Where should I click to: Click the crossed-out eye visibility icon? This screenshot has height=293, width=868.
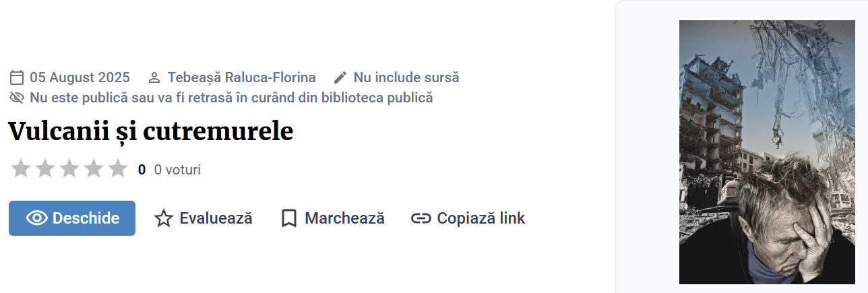click(17, 98)
